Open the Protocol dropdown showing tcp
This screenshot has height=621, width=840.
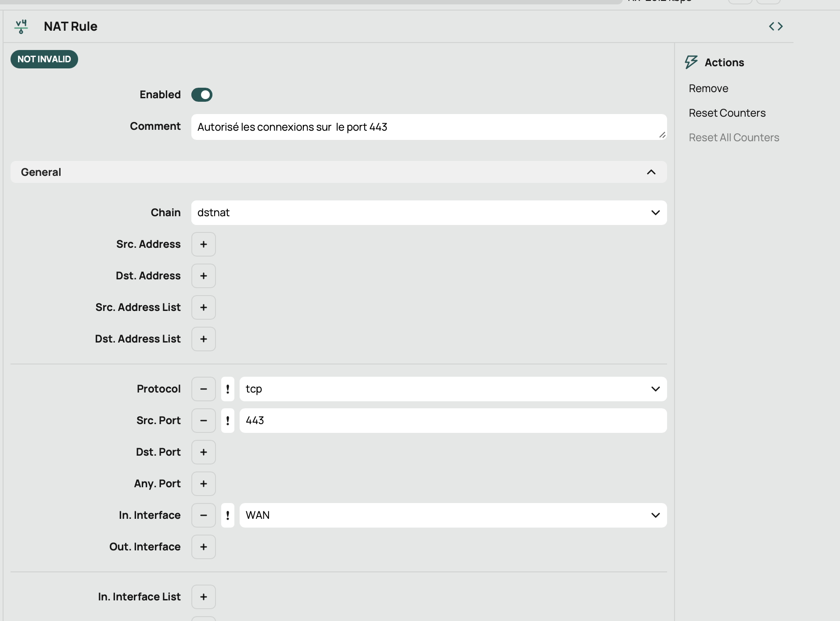(452, 389)
